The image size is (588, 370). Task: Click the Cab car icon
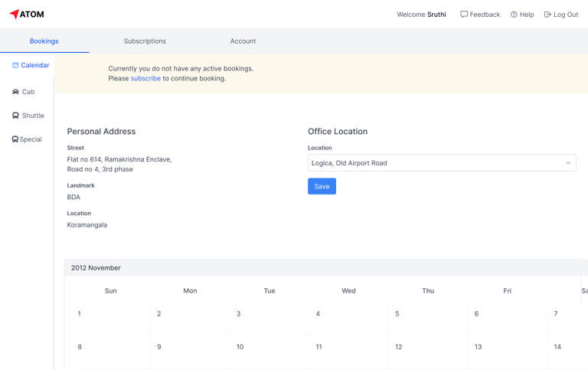click(15, 92)
